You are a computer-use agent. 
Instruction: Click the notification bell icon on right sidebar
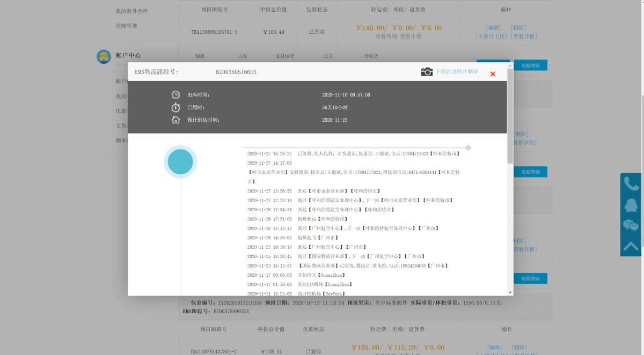(631, 204)
